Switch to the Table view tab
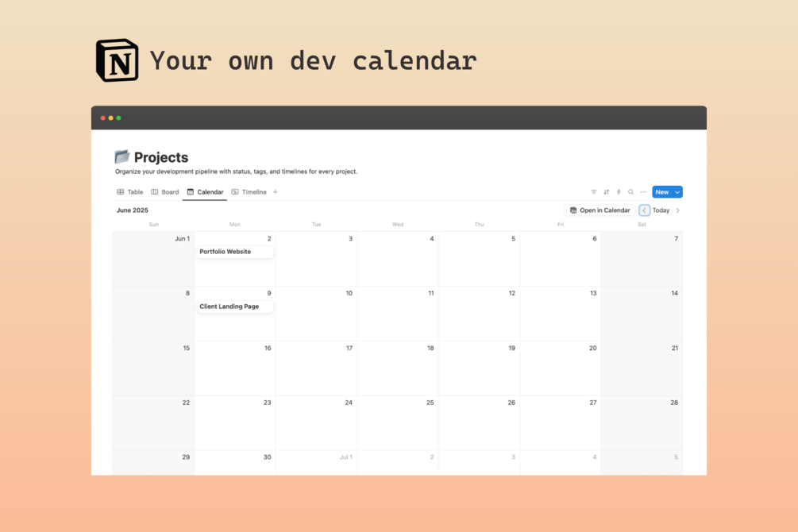Image resolution: width=798 pixels, height=532 pixels. coord(130,192)
